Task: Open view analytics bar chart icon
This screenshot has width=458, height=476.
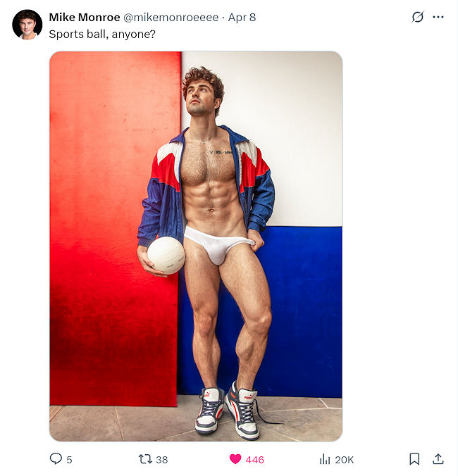Action: (x=325, y=459)
